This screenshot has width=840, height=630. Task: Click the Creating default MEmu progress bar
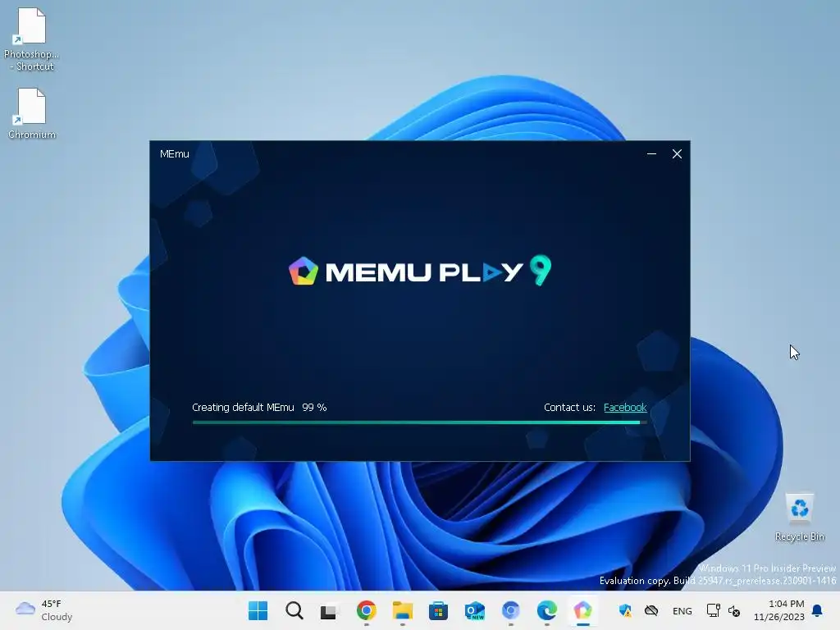419,422
